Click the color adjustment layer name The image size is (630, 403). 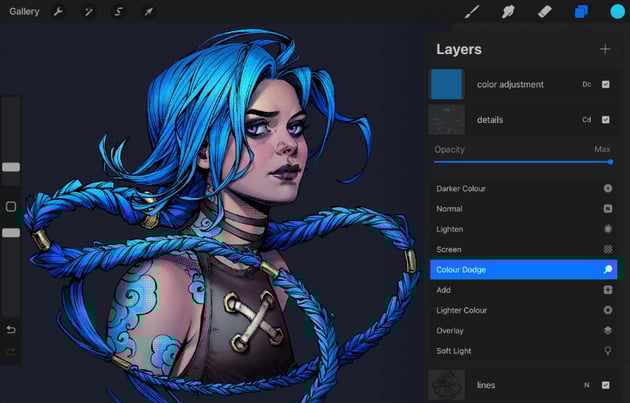(x=510, y=84)
